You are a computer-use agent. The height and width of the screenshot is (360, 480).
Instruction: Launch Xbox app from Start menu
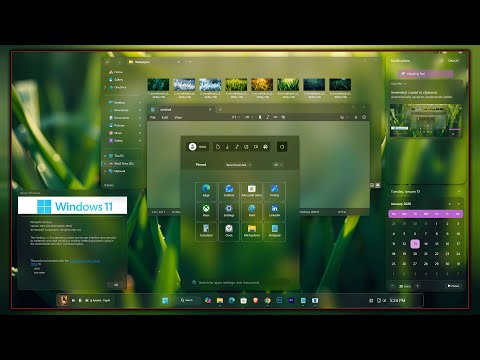pyautogui.click(x=206, y=211)
